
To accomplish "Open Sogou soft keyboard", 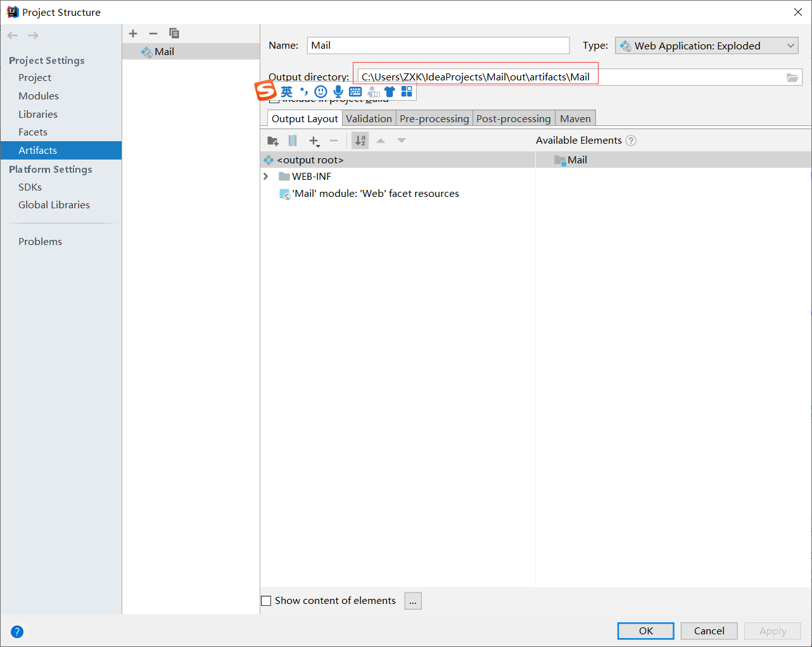I will (355, 92).
